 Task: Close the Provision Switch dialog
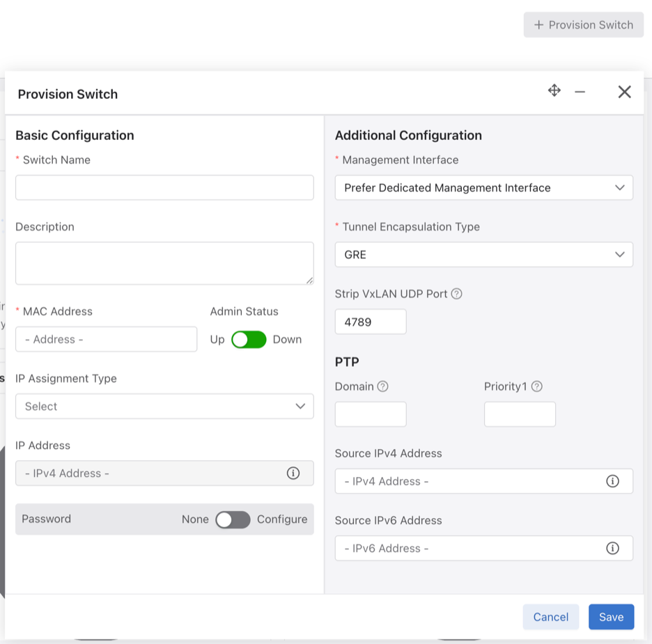pos(624,92)
